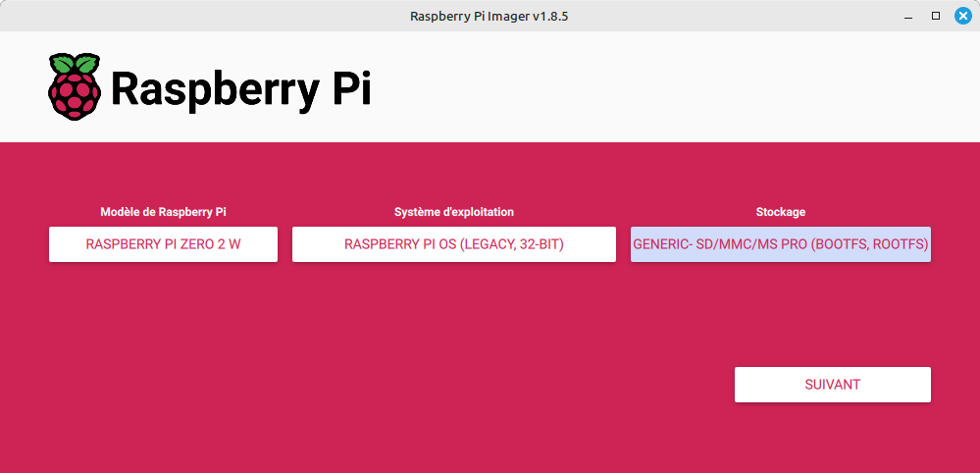The height and width of the screenshot is (473, 980).
Task: Click the Raspberry Pi Imager v1.8.5 title
Action: (489, 17)
